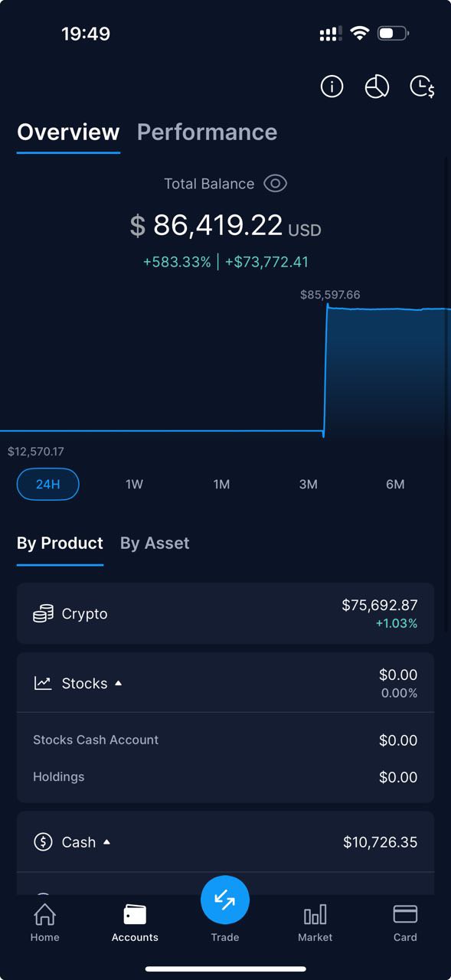Collapse the Cash section arrow
451x980 pixels.
tap(106, 842)
